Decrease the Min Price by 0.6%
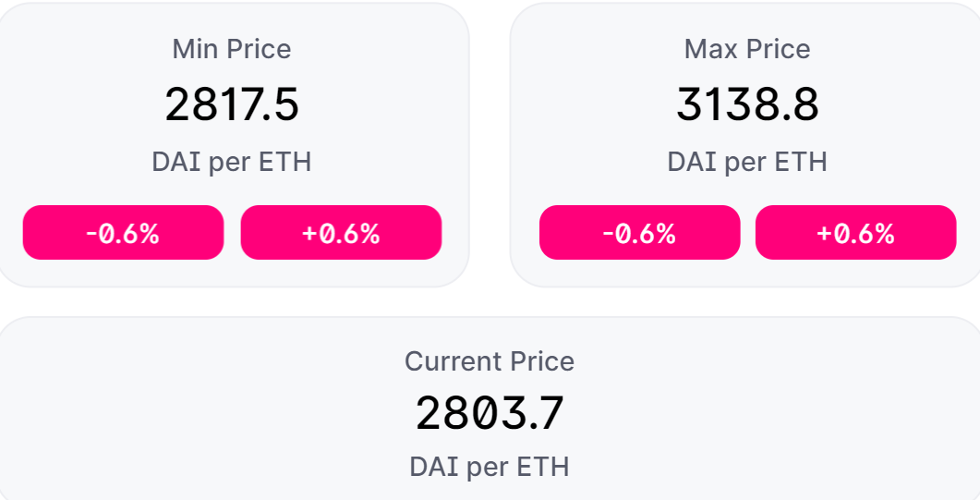The height and width of the screenshot is (500, 980). tap(123, 233)
